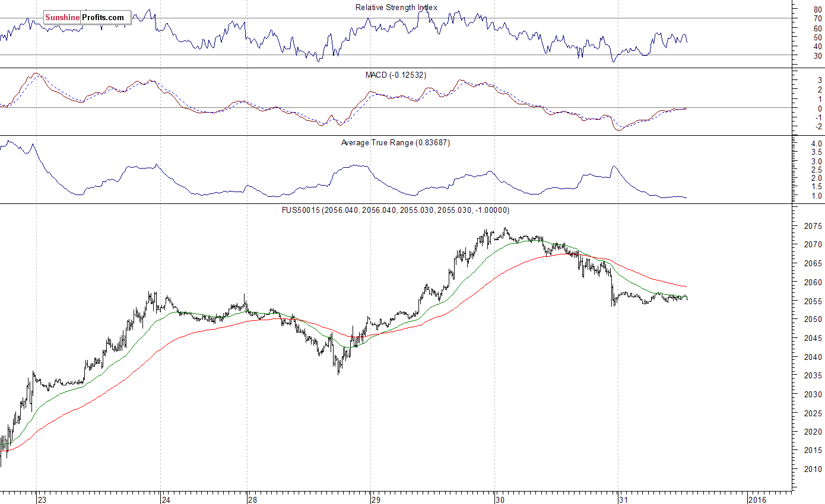Click the 2015 price axis value

pos(814,451)
